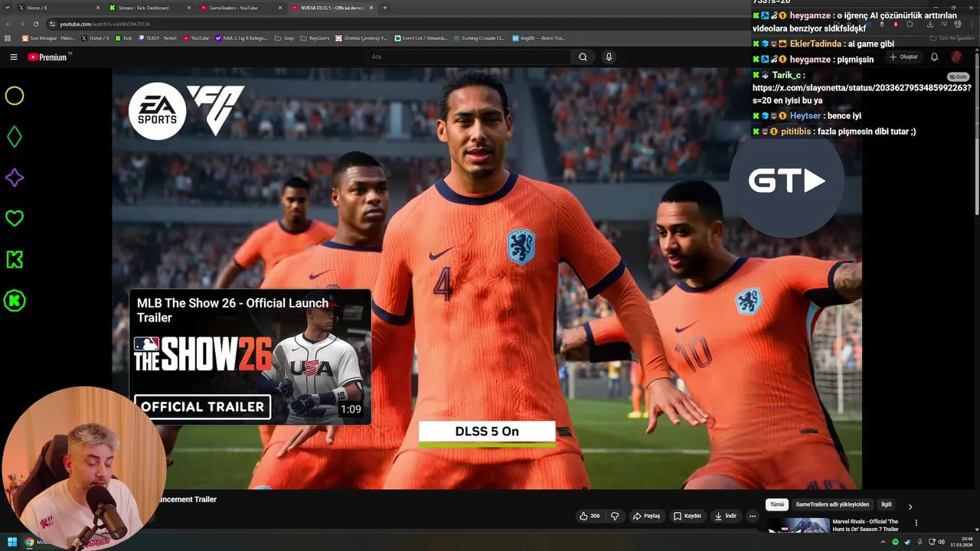Open the YouTube bookmark in bookmarks bar
Image resolution: width=980 pixels, height=551 pixels.
click(x=197, y=37)
